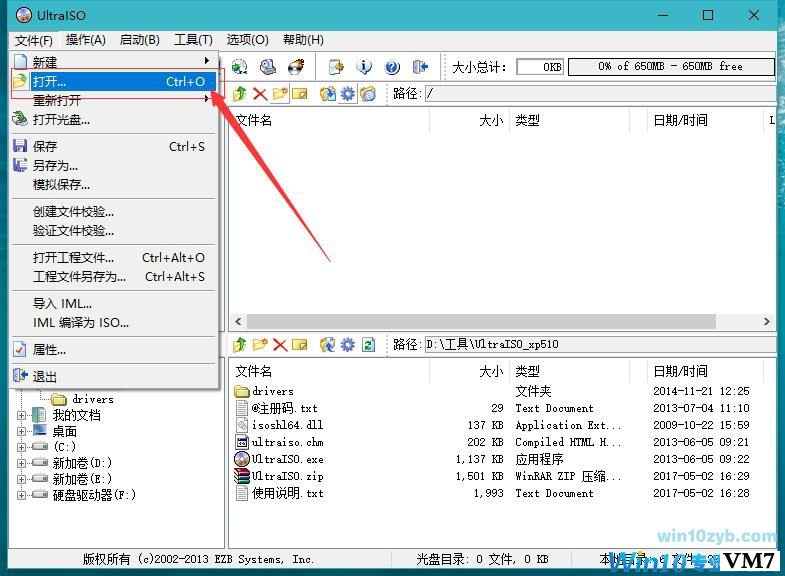Open the 帮助(H) menu
This screenshot has width=785, height=576.
(x=303, y=40)
